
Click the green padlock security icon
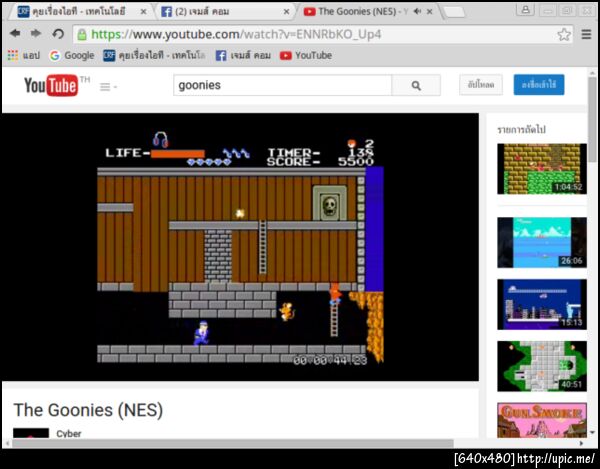pos(82,35)
